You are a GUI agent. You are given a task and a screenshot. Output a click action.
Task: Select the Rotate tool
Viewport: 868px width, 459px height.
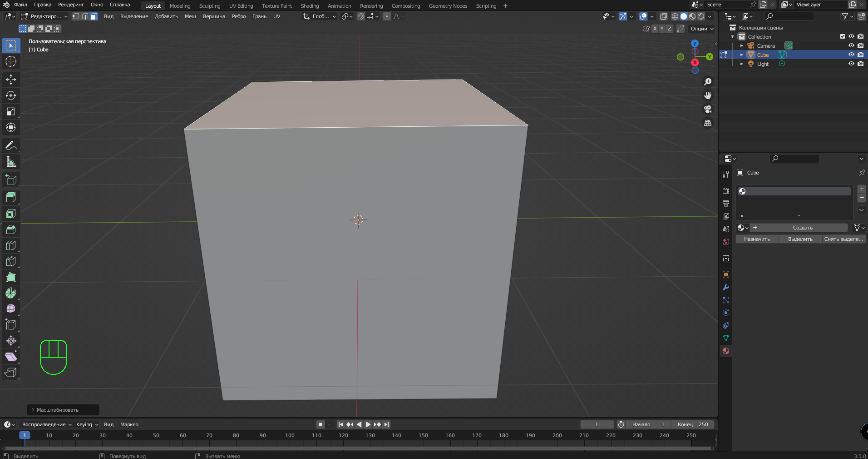(11, 95)
